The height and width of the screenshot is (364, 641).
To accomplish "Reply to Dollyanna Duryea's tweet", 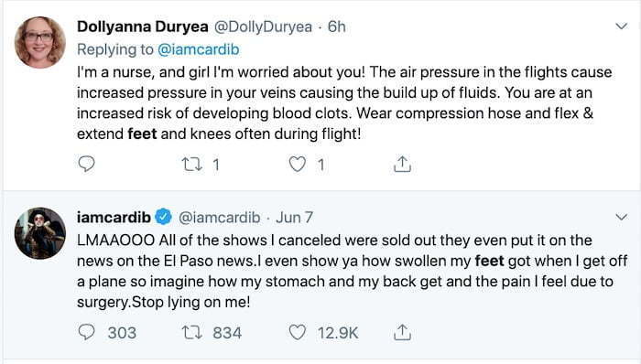I will click(x=86, y=164).
